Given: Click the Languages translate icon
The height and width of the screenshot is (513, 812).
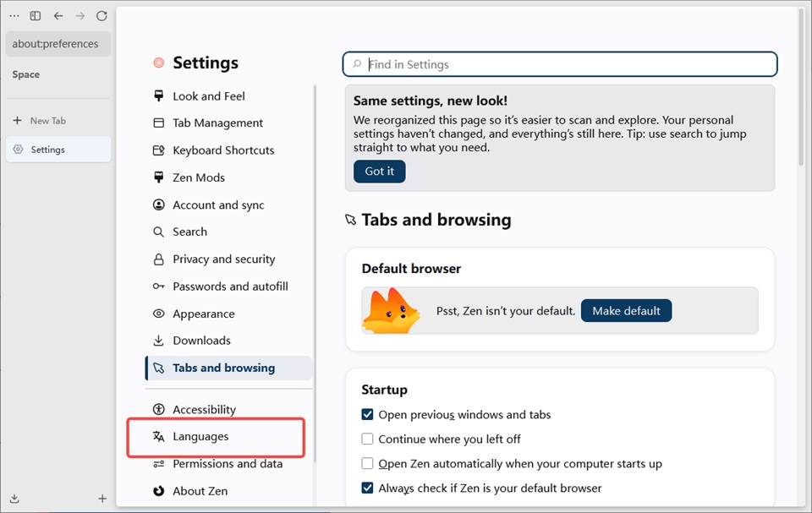Looking at the screenshot, I should pos(158,436).
